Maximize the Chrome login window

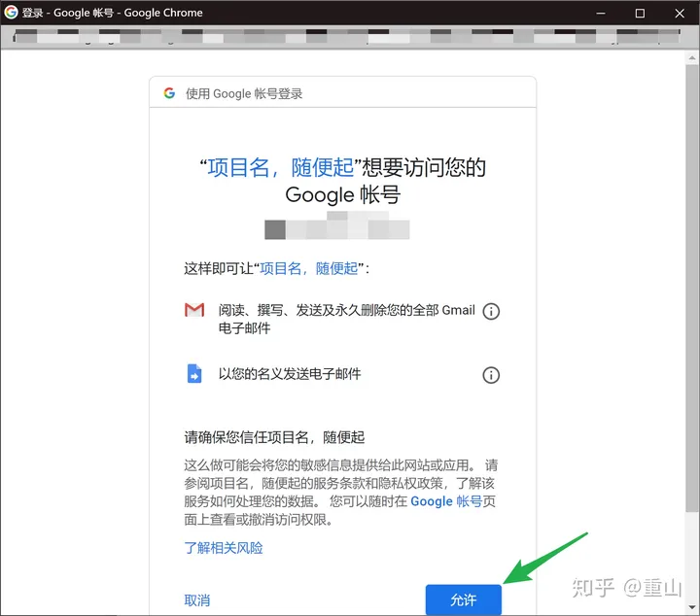pos(640,13)
